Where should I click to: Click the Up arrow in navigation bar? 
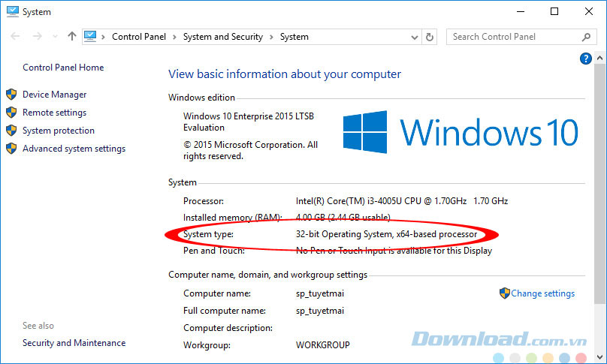tap(72, 36)
